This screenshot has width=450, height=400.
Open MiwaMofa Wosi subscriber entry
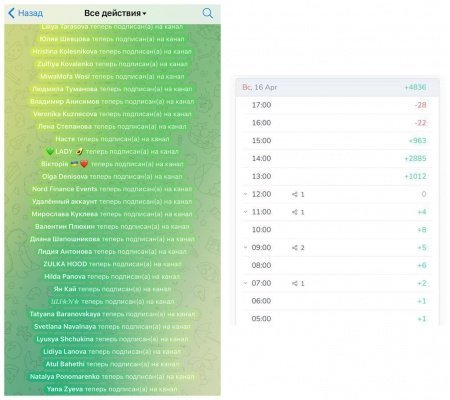pyautogui.click(x=112, y=76)
